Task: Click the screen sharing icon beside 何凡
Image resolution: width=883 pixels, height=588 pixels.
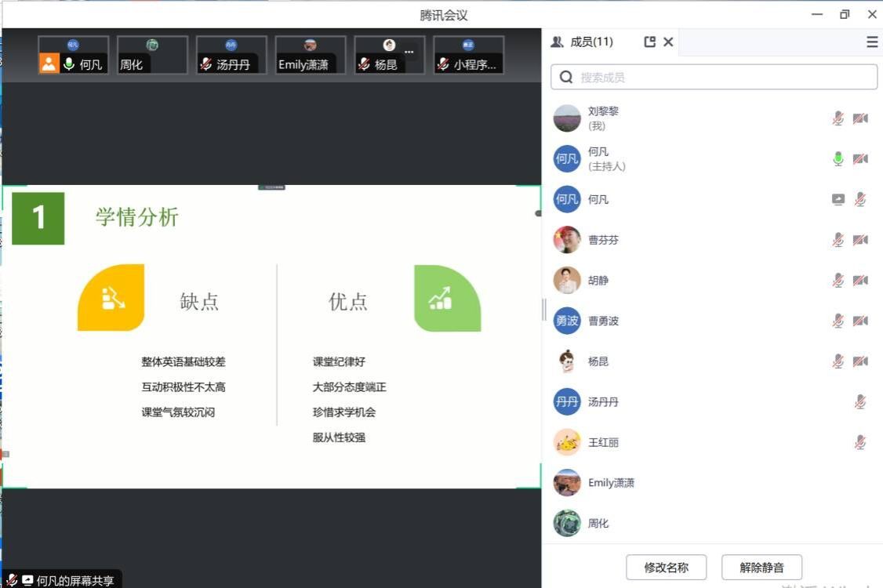Action: [x=838, y=200]
